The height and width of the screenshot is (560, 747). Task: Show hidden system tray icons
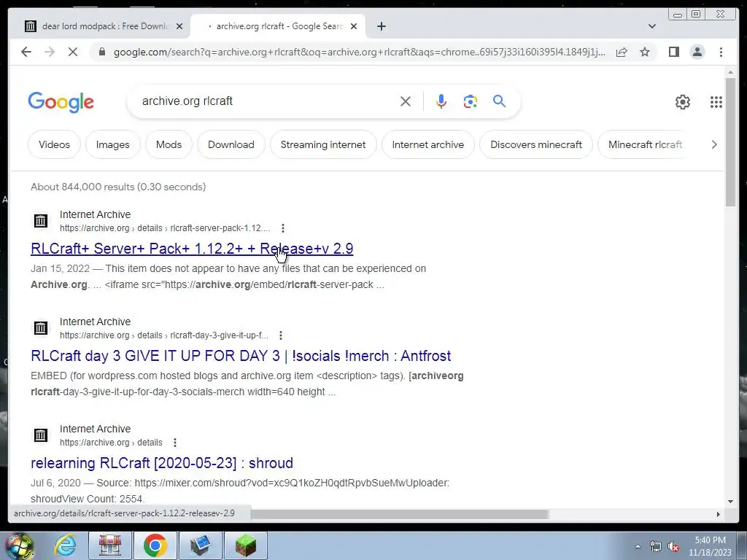(x=638, y=546)
